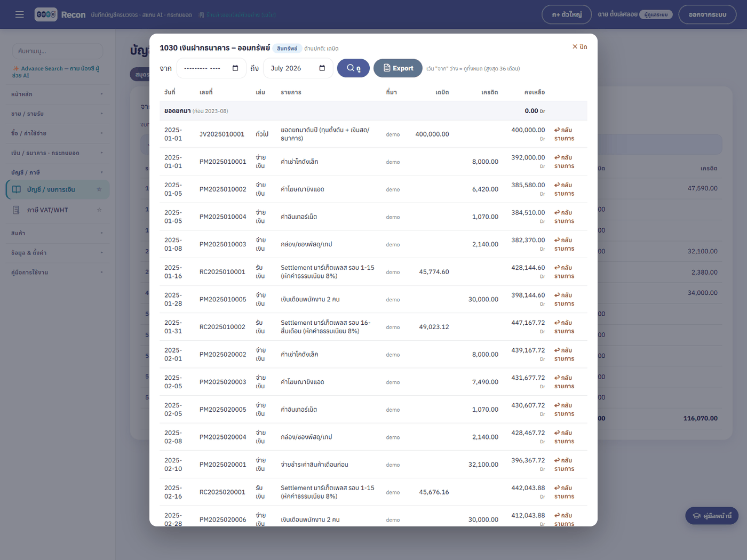Collapse the บัญชี / ภาษี sidebar section
Viewport: 747px width, 560px height.
pyautogui.click(x=57, y=173)
